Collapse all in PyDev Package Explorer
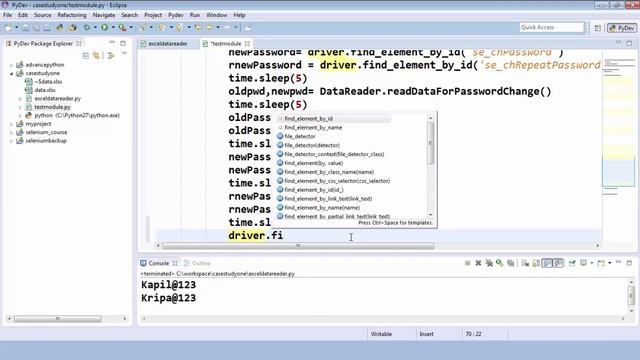 (86, 56)
